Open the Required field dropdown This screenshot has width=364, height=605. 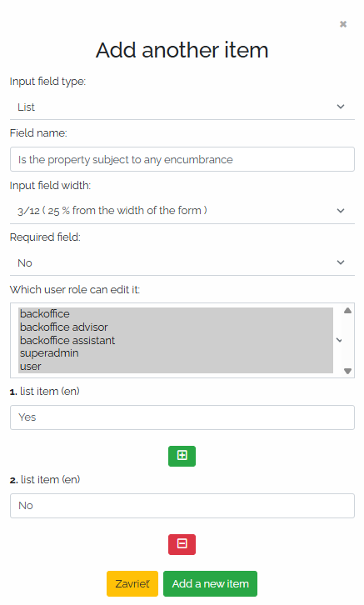tap(182, 262)
